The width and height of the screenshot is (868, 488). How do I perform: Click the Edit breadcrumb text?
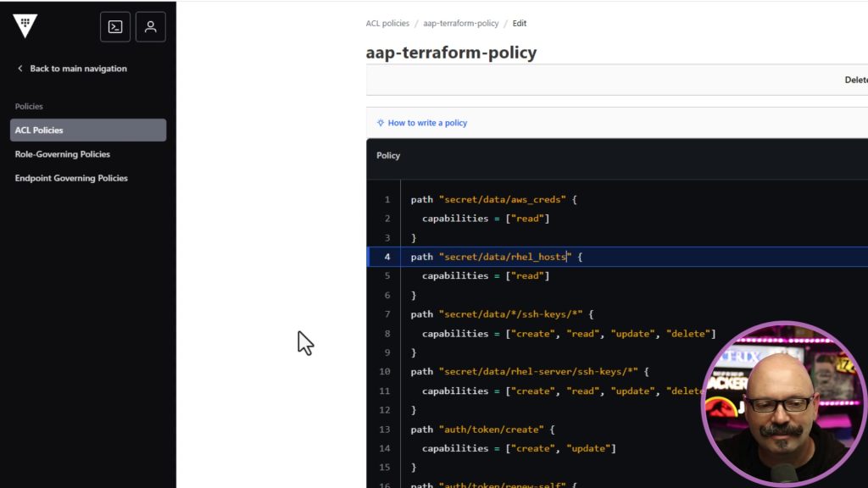(x=520, y=23)
